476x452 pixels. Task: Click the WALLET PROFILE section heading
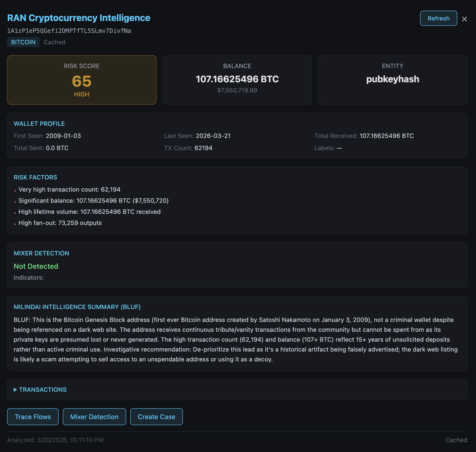coord(39,124)
